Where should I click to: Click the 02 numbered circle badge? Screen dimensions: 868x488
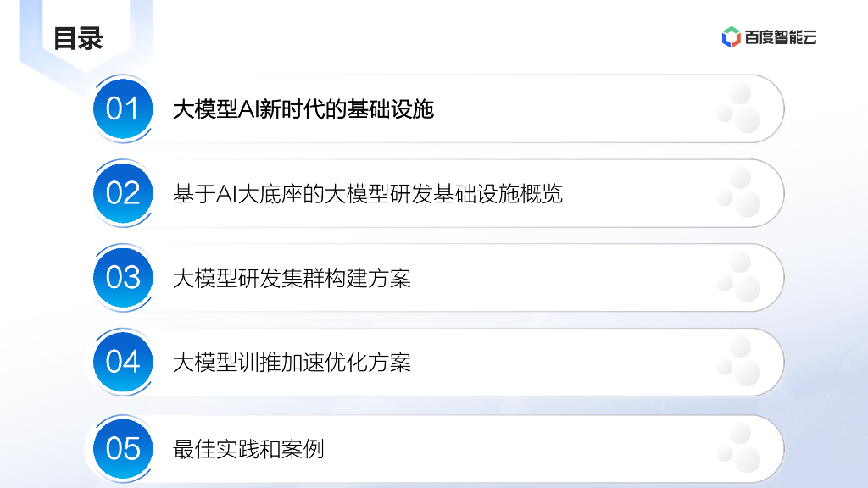123,193
